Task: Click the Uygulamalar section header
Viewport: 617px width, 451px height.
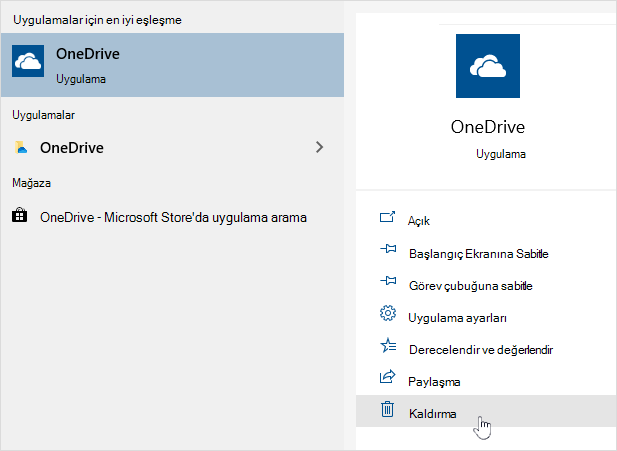Action: click(43, 115)
